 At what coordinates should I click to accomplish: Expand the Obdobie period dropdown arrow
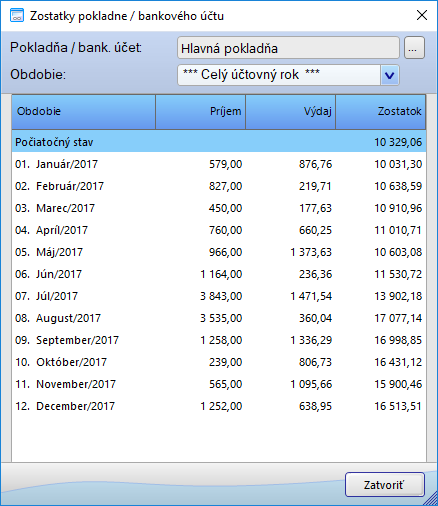tap(389, 75)
